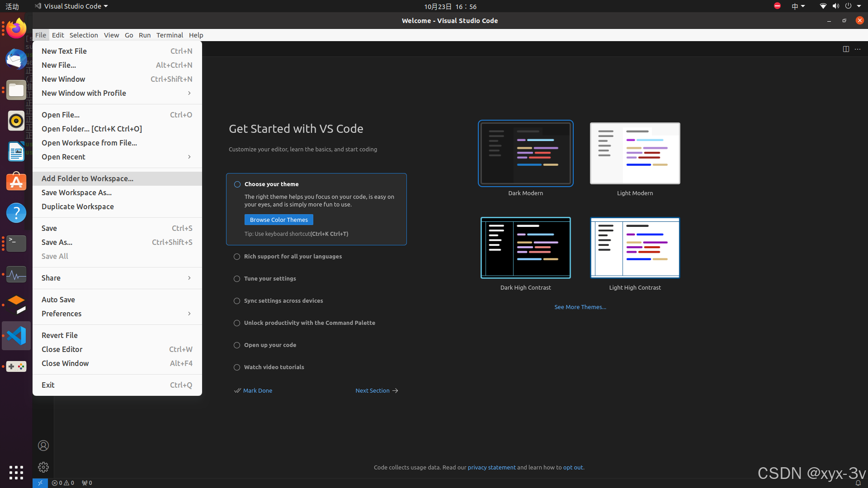The image size is (868, 488).
Task: Open LibreOffice Writer from the dock
Action: [16, 151]
